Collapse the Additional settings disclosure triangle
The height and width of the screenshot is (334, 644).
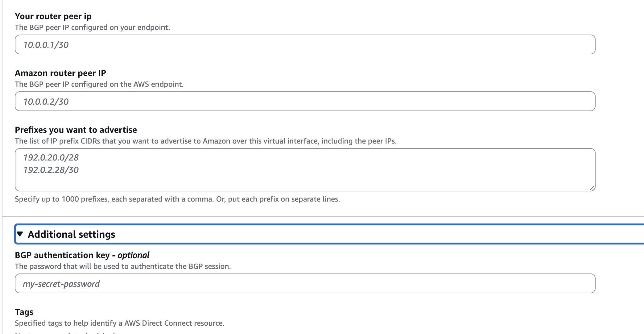20,234
